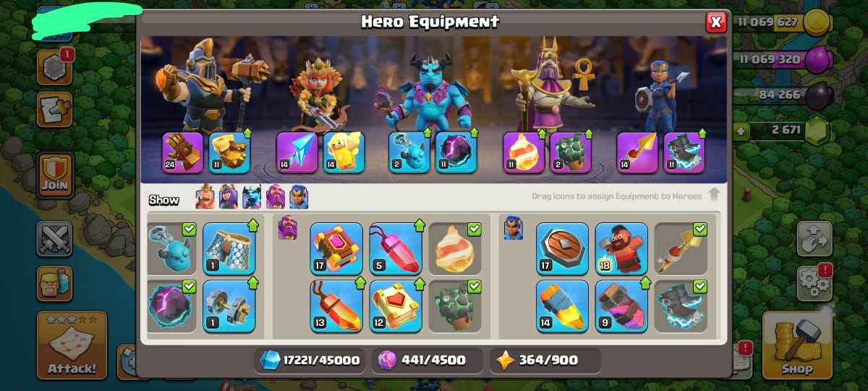Tap the Shiny Ore 17221/45000 counter
The height and width of the screenshot is (391, 868).
(308, 360)
